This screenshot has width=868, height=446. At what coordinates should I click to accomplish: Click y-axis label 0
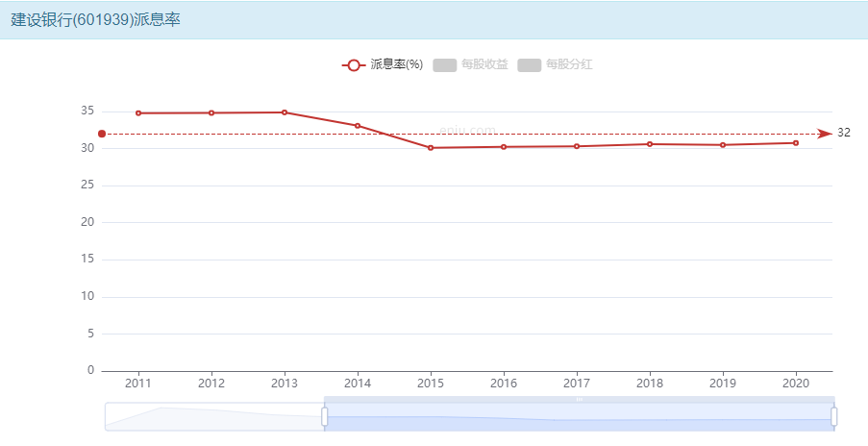pyautogui.click(x=90, y=370)
